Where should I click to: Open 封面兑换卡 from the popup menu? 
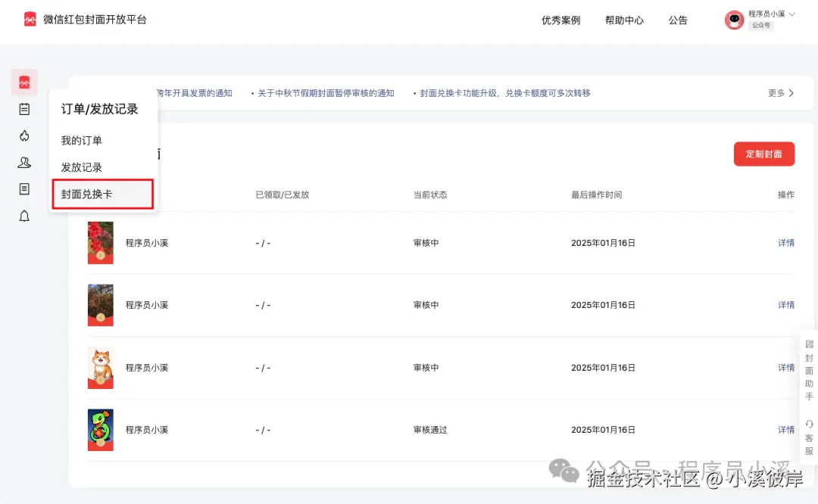click(86, 194)
